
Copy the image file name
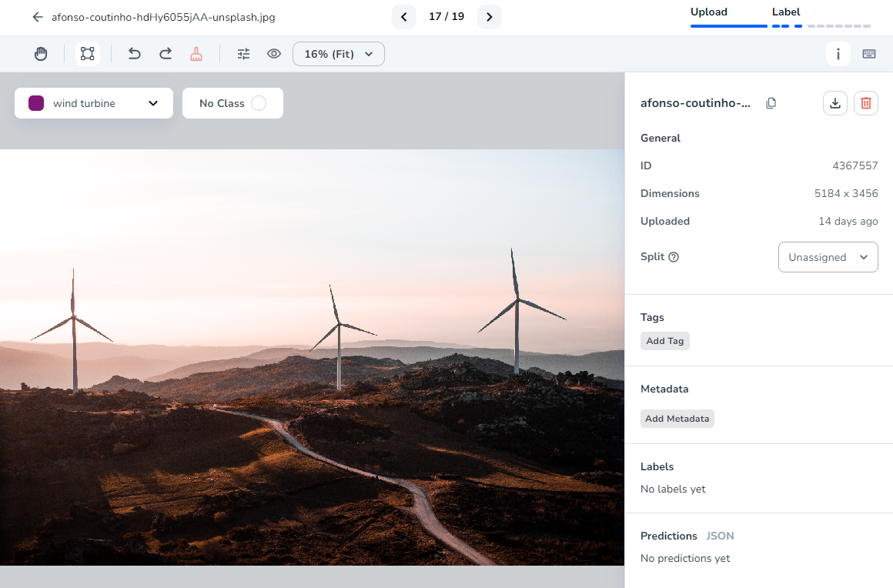click(x=771, y=103)
